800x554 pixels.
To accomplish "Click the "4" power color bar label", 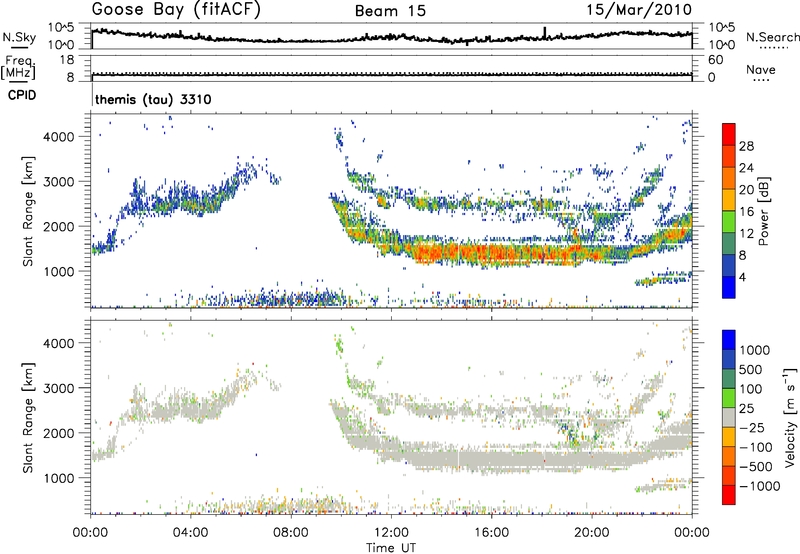I will 742,277.
